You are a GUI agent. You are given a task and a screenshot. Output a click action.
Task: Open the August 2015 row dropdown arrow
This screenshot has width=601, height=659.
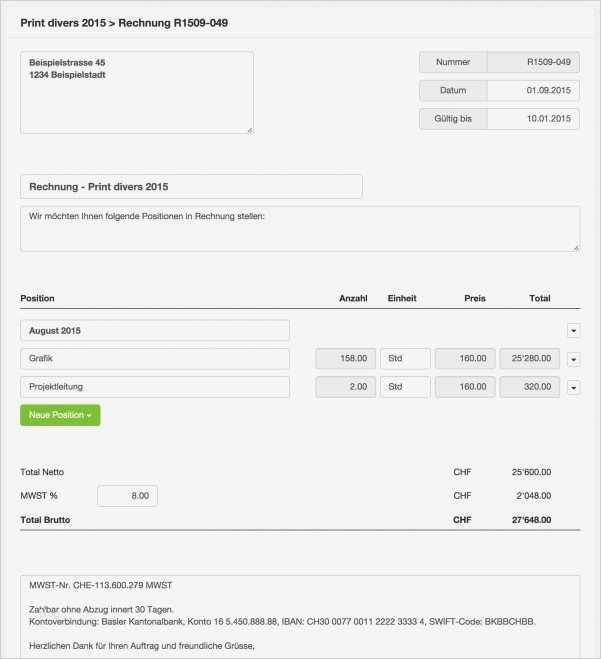[573, 331]
